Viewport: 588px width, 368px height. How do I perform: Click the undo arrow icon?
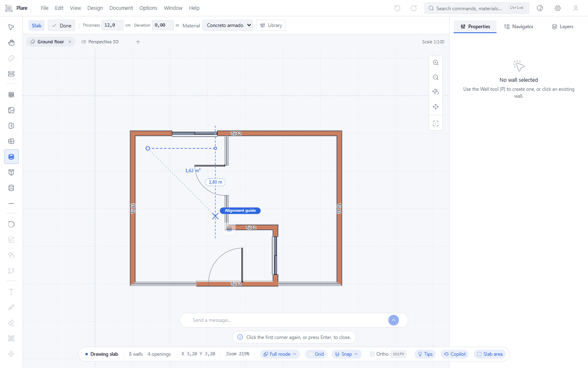point(397,8)
